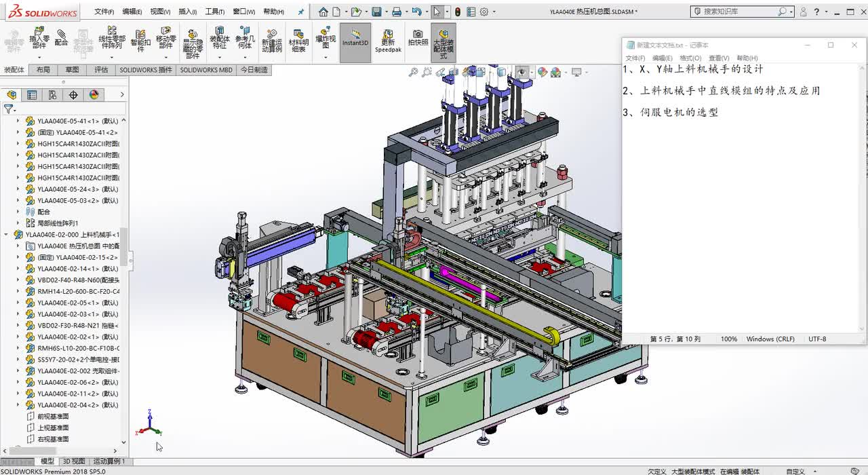Open the 装配体特征 assembly features tool
Screen dimensions: 868x475
click(x=219, y=38)
